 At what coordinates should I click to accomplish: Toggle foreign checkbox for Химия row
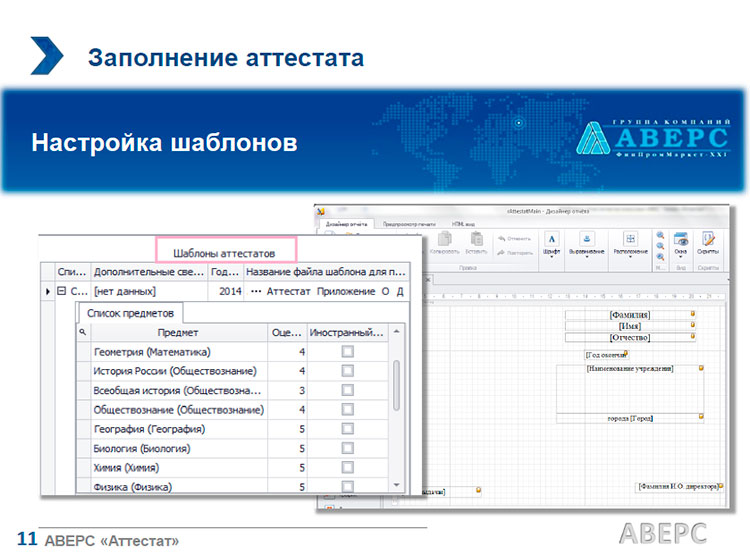(x=348, y=467)
